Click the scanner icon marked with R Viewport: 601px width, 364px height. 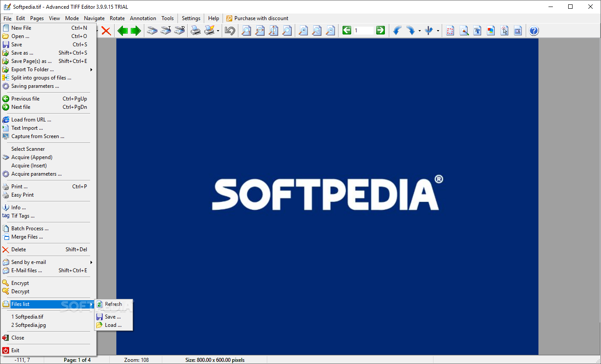[179, 31]
